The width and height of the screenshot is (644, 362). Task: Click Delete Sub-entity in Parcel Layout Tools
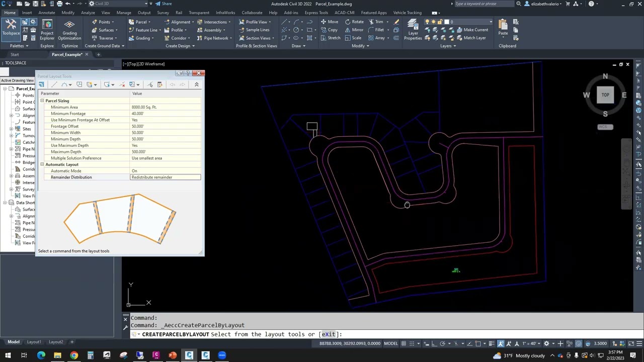click(x=122, y=84)
